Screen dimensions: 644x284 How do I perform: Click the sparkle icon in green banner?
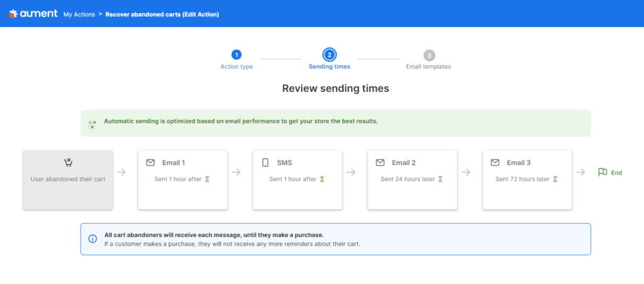pyautogui.click(x=92, y=124)
